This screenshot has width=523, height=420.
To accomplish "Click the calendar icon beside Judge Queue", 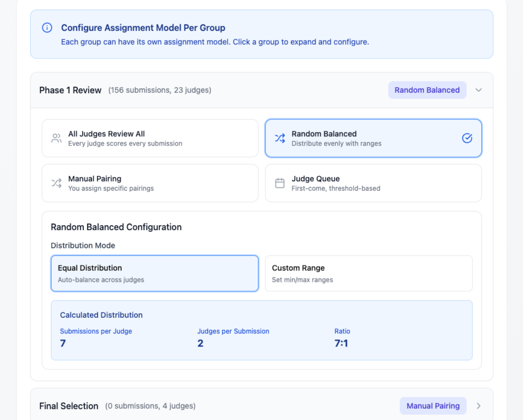I will pyautogui.click(x=280, y=183).
